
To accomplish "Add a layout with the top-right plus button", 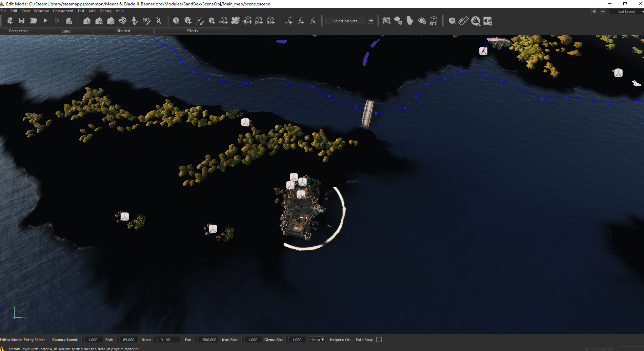I will (x=594, y=11).
